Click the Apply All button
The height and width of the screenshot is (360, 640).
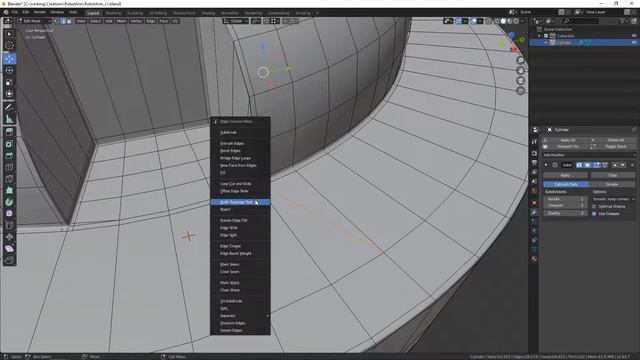(x=568, y=140)
